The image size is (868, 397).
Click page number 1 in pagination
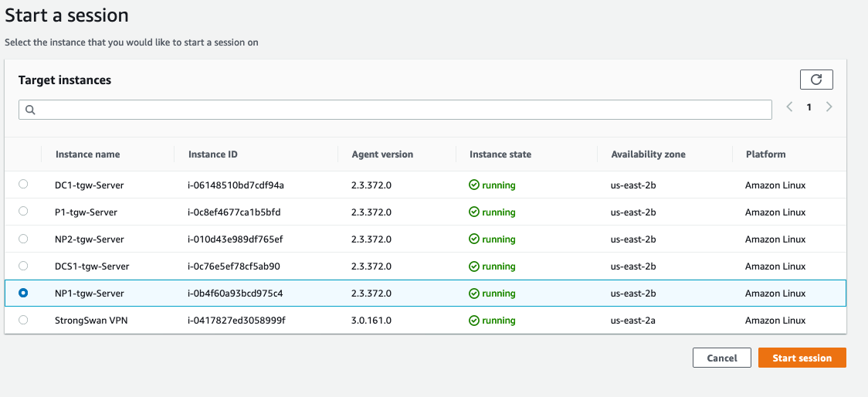click(x=809, y=107)
